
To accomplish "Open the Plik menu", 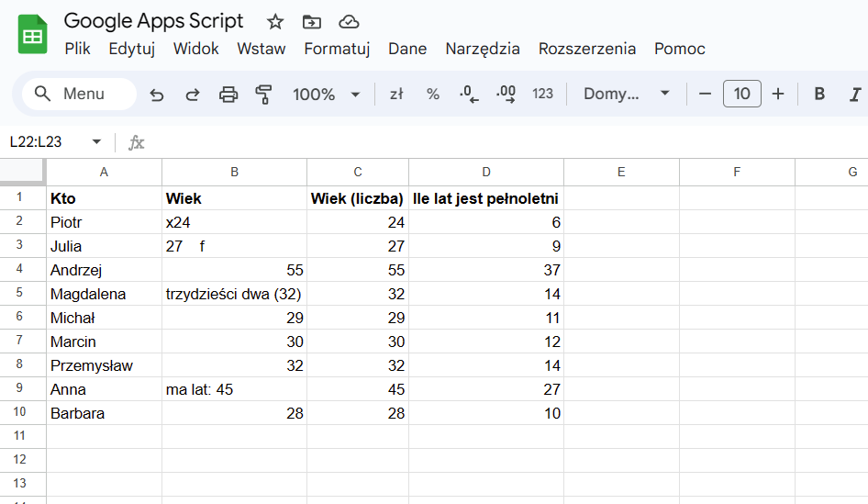I will (77, 49).
